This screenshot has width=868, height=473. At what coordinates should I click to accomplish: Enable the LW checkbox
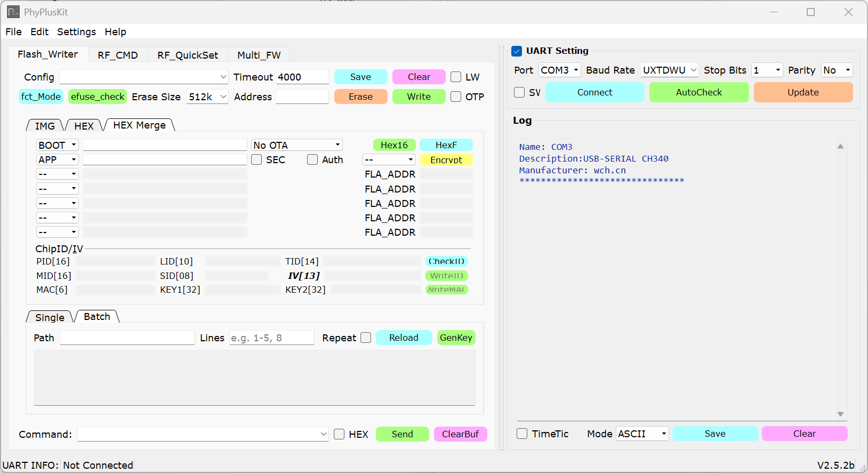click(x=456, y=77)
